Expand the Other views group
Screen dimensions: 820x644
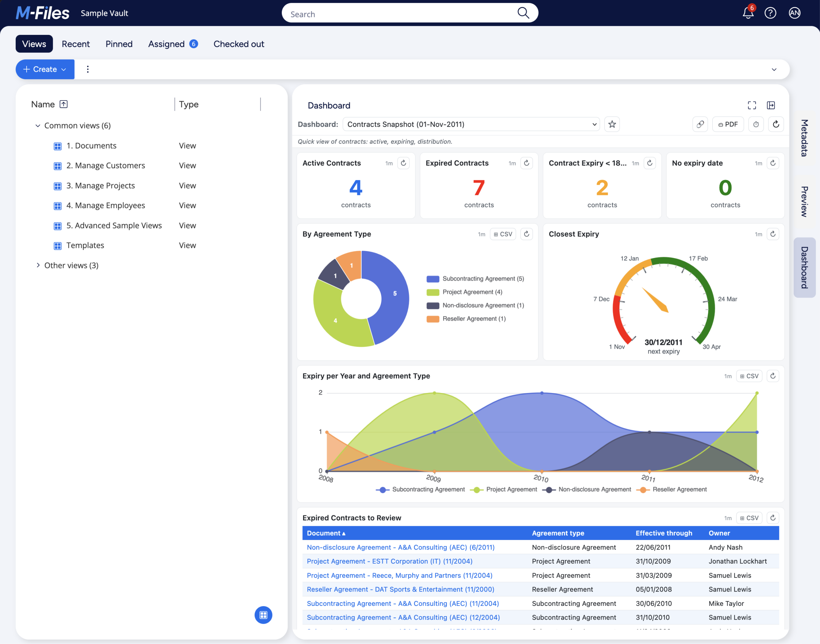(38, 265)
